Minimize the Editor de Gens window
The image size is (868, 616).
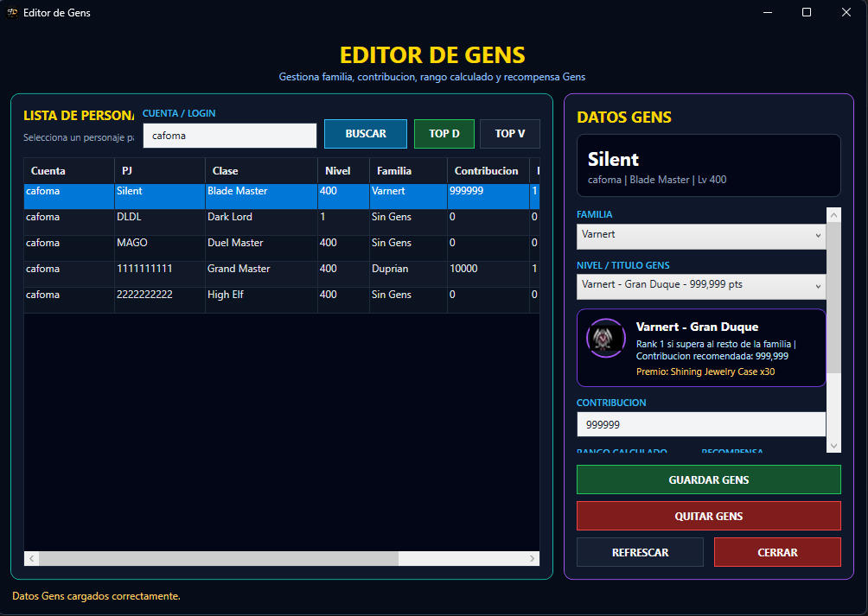coord(767,12)
